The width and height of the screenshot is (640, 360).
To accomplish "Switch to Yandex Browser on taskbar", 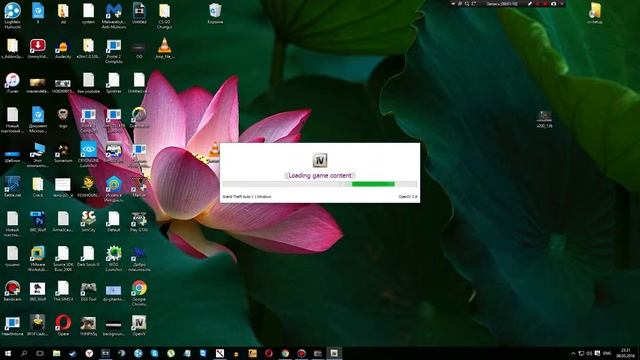I will click(x=89, y=353).
